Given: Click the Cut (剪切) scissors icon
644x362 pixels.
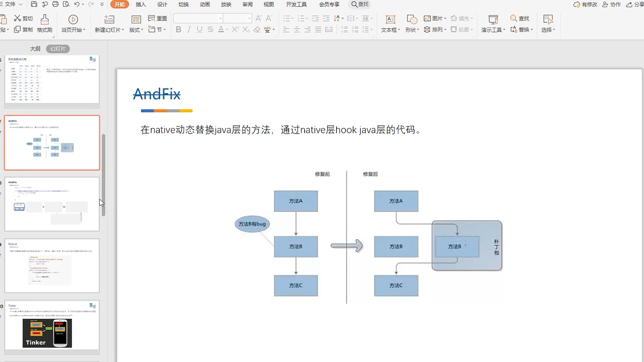Looking at the screenshot, I should 17,18.
